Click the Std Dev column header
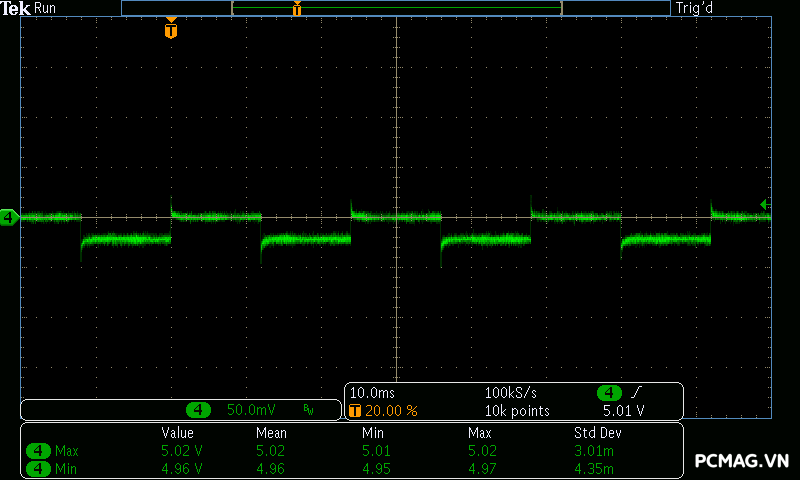This screenshot has height=480, width=800. (595, 433)
